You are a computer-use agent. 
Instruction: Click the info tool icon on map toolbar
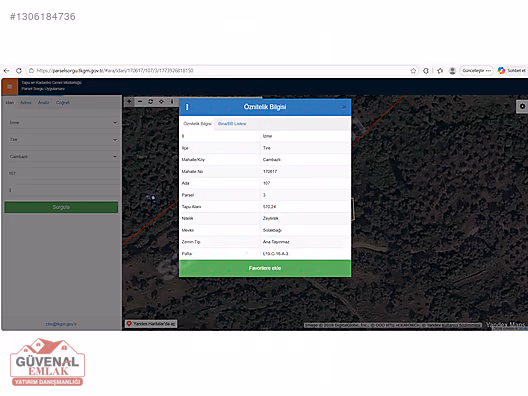point(172,101)
